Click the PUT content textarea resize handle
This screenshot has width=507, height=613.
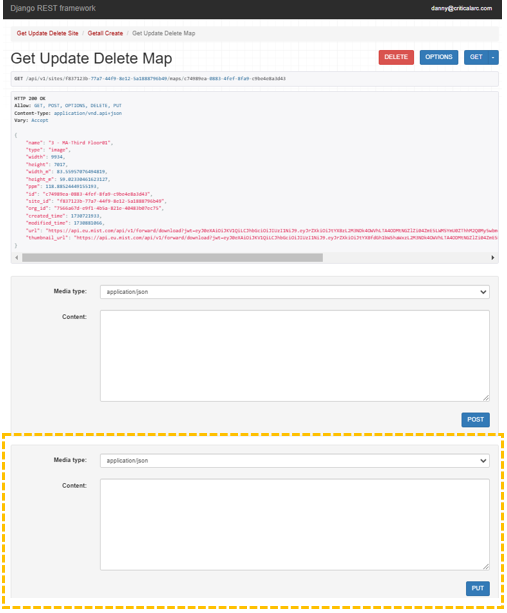(486, 567)
